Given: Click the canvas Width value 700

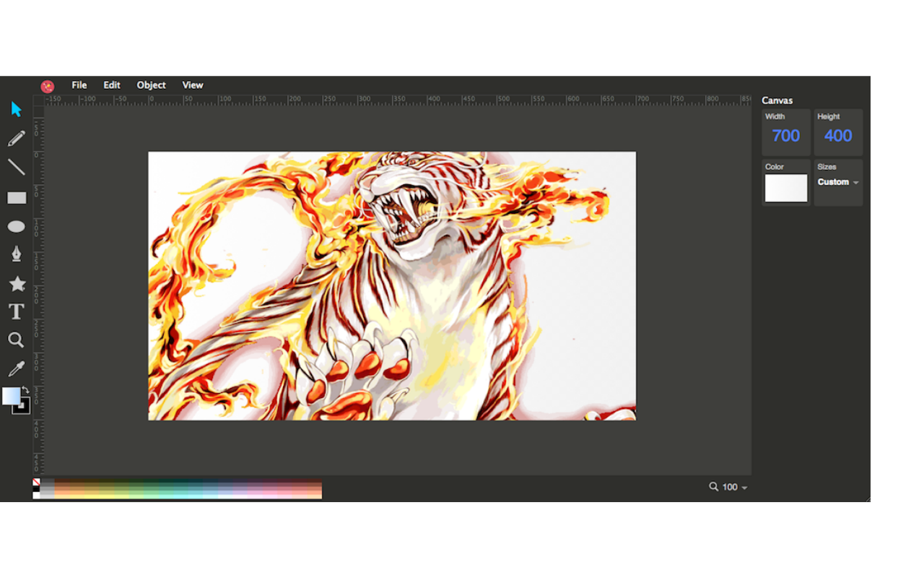Looking at the screenshot, I should 786,136.
